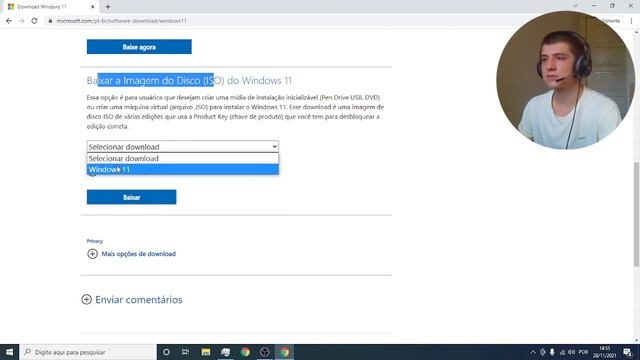Image resolution: width=640 pixels, height=360 pixels.
Task: Click the tab search chevron in title bar
Action: pos(575,6)
